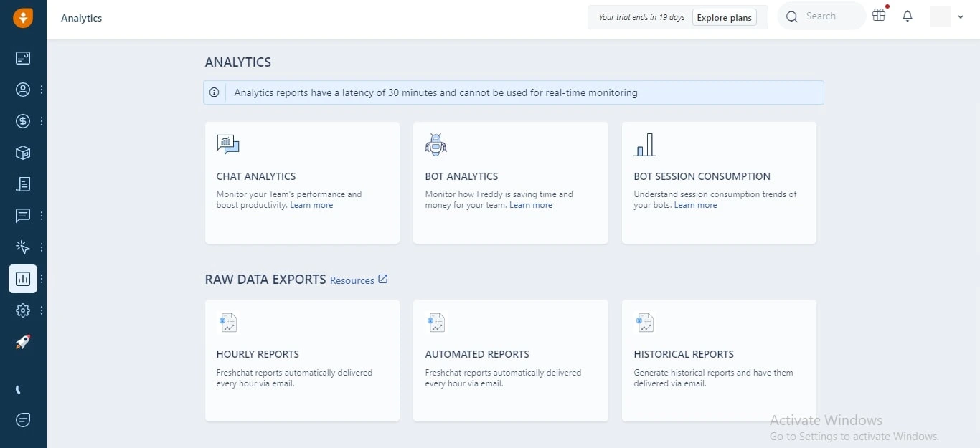Viewport: 980px width, 448px height.
Task: Open the campaigns cursor-click icon
Action: click(23, 247)
